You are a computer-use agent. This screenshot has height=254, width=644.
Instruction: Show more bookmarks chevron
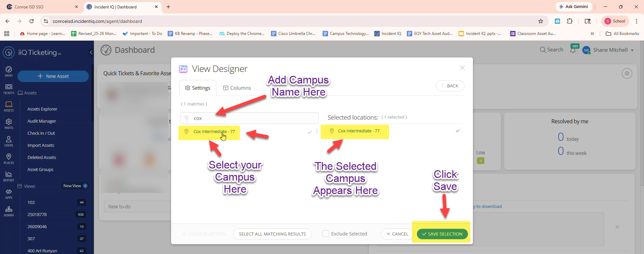click(x=592, y=34)
